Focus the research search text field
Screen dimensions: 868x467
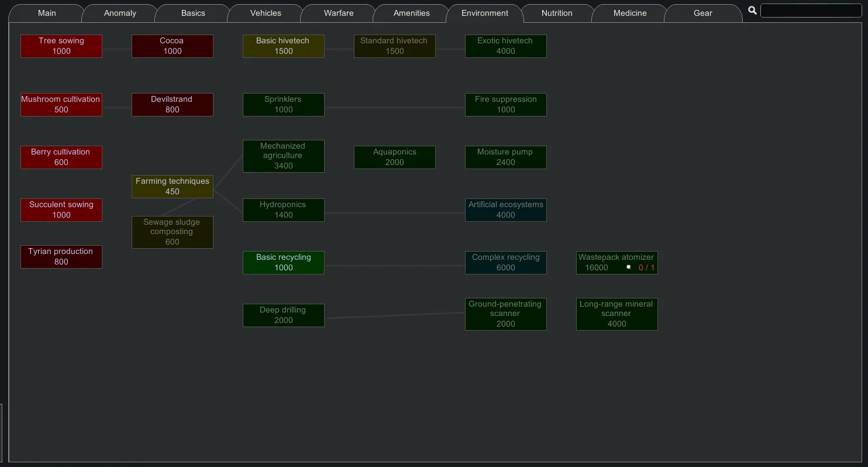point(812,11)
